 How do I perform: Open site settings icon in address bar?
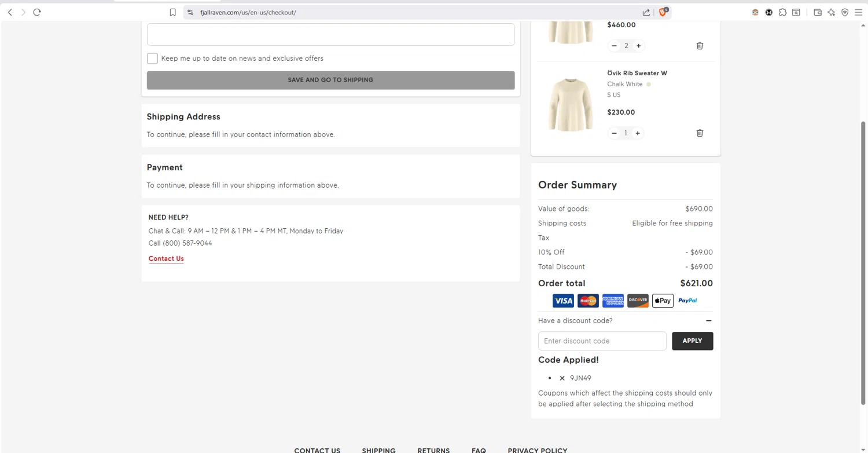click(x=190, y=12)
